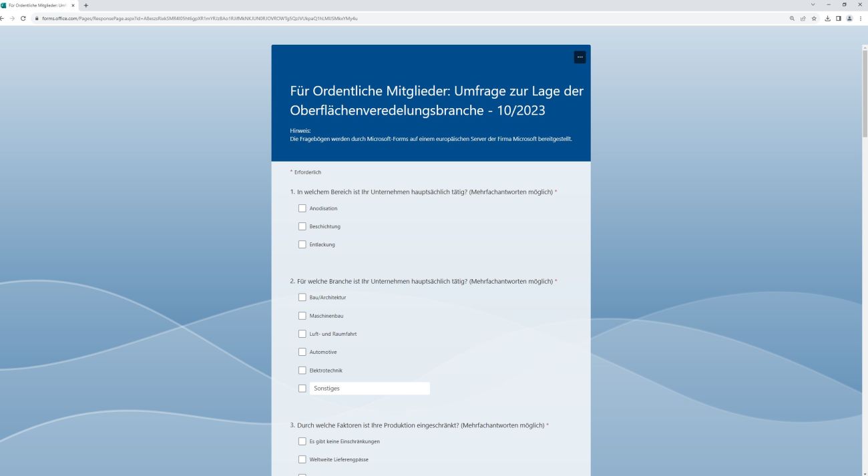
Task: Check the Anodisation checkbox
Action: [302, 208]
